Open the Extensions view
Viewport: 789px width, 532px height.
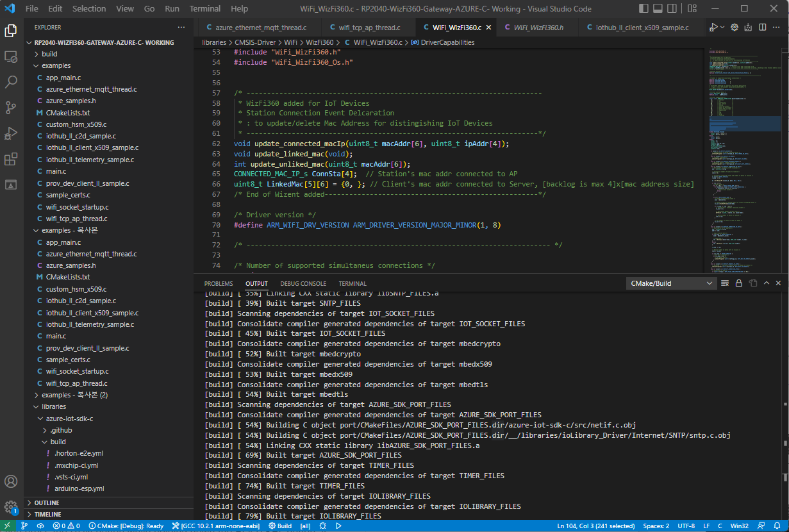[11, 159]
